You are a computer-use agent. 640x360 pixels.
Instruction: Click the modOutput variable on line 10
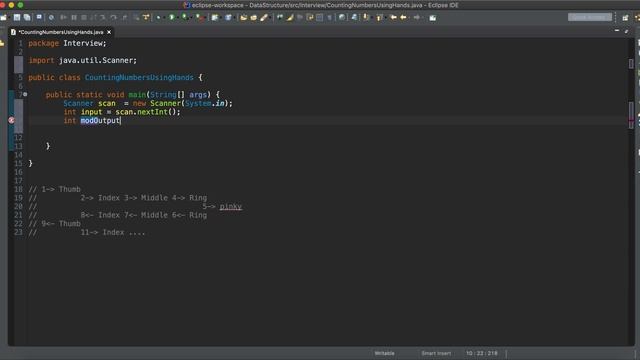point(100,121)
